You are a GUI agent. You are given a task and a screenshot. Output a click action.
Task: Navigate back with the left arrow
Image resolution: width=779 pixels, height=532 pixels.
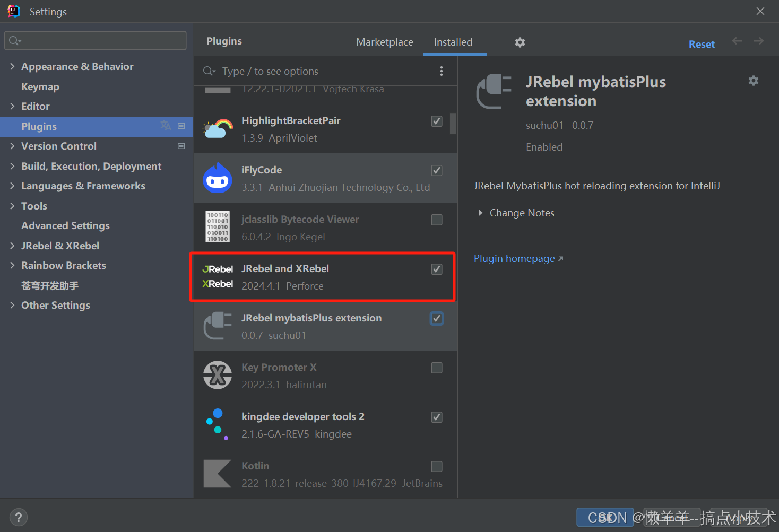pyautogui.click(x=737, y=41)
